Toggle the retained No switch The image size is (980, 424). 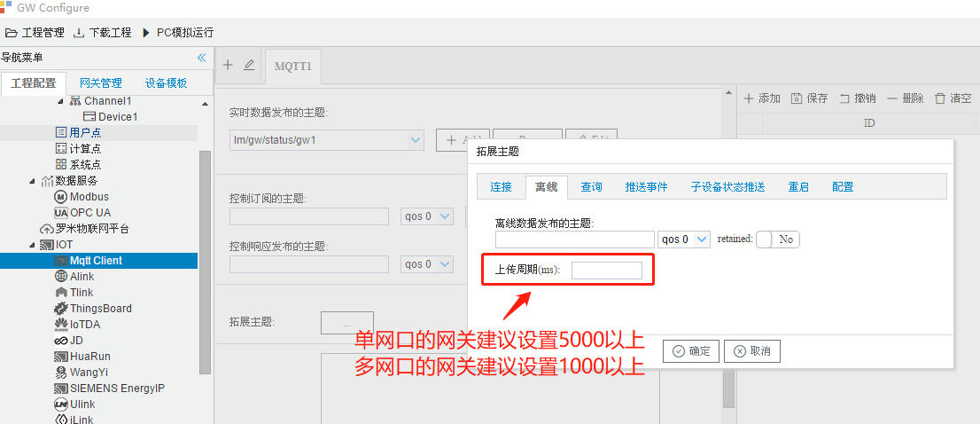(777, 239)
